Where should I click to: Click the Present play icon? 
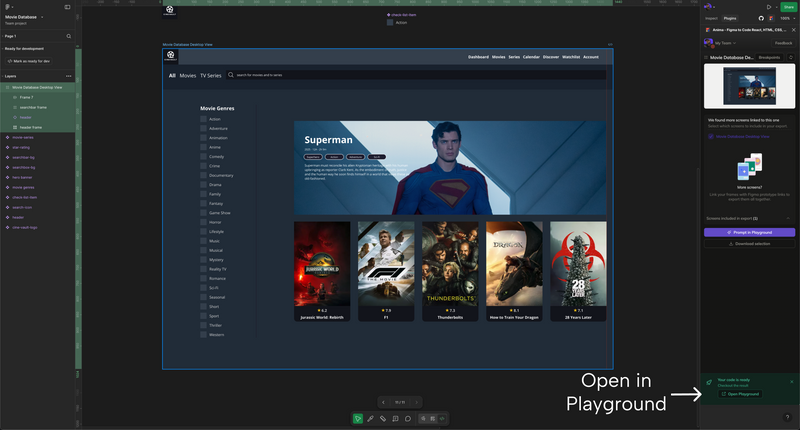pos(769,7)
